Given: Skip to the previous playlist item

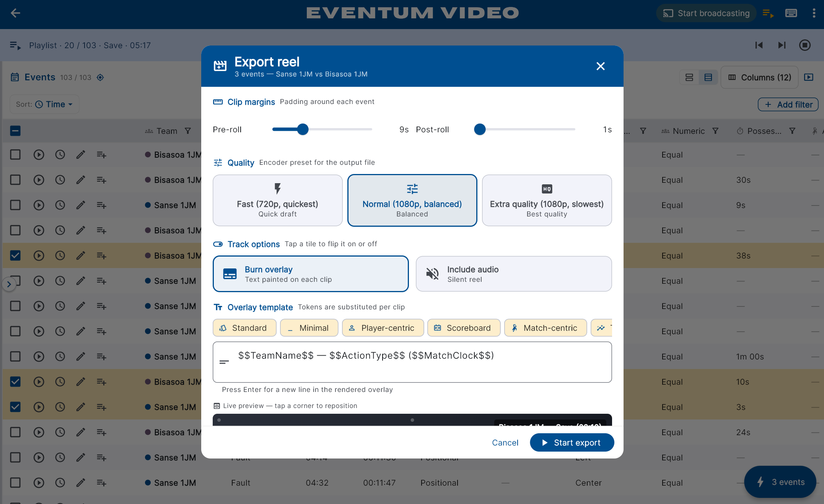Looking at the screenshot, I should (759, 45).
